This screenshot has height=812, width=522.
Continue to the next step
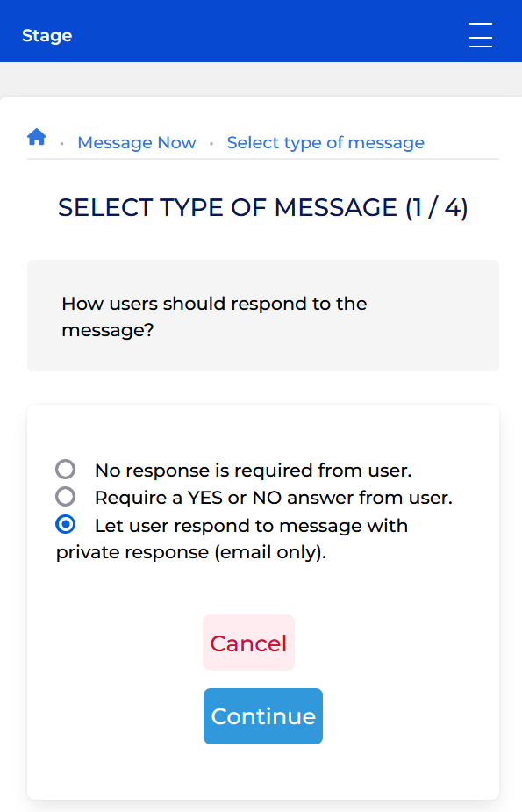tap(263, 716)
